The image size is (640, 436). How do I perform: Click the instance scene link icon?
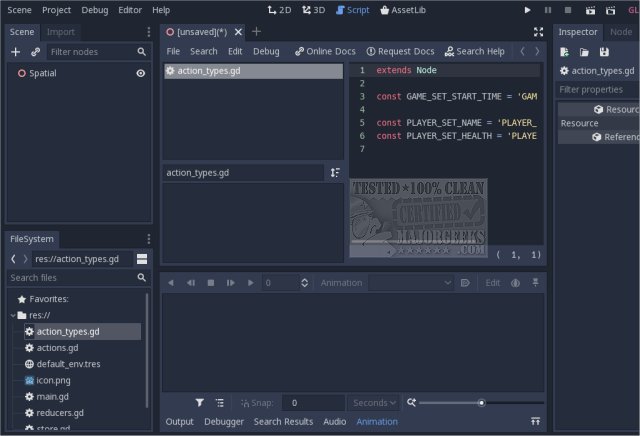(36, 51)
